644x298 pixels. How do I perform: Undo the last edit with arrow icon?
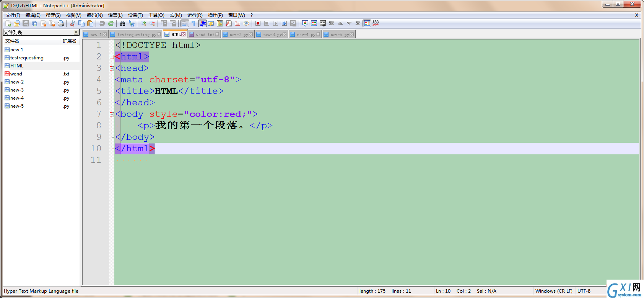click(102, 23)
